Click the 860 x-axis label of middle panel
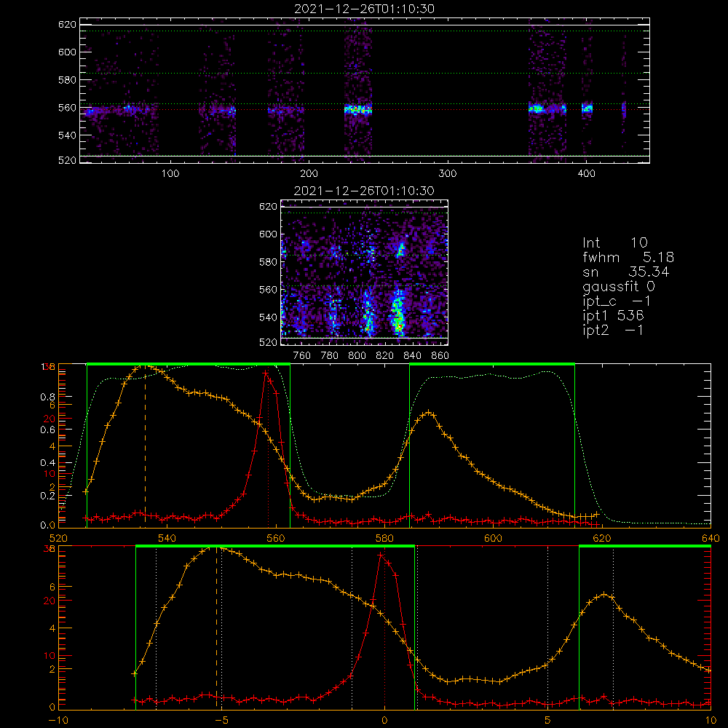728x728 pixels. point(440,356)
